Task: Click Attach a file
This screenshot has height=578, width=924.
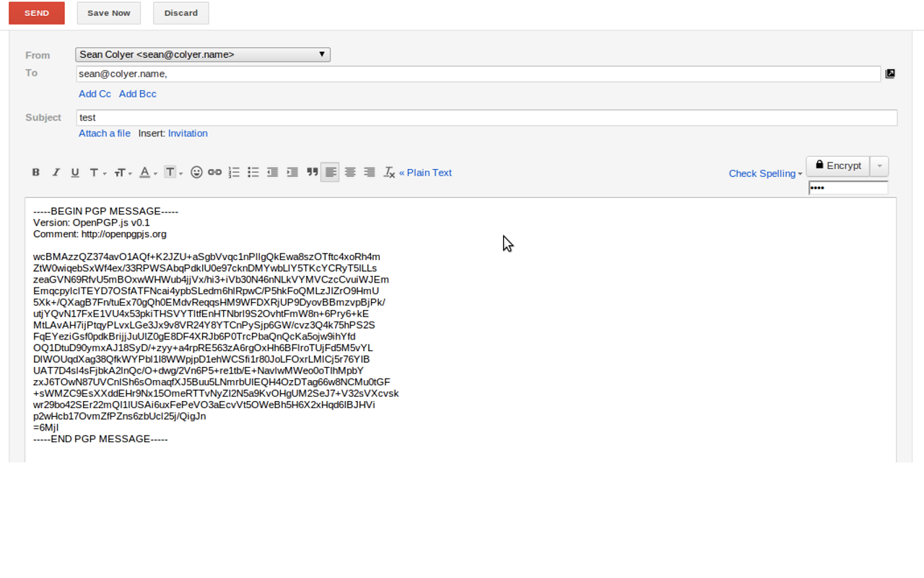Action: 105,133
